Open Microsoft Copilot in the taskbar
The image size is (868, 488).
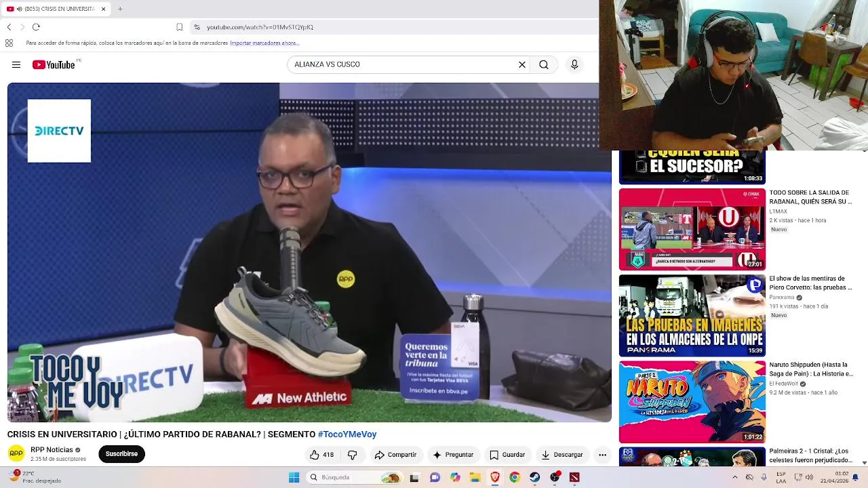(455, 477)
